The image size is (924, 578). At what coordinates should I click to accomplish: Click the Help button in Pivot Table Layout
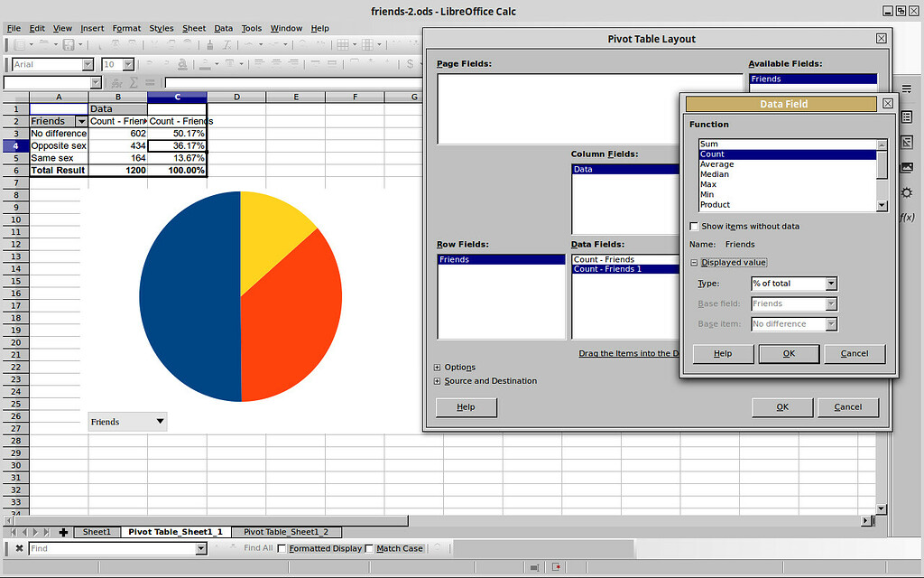pos(466,406)
